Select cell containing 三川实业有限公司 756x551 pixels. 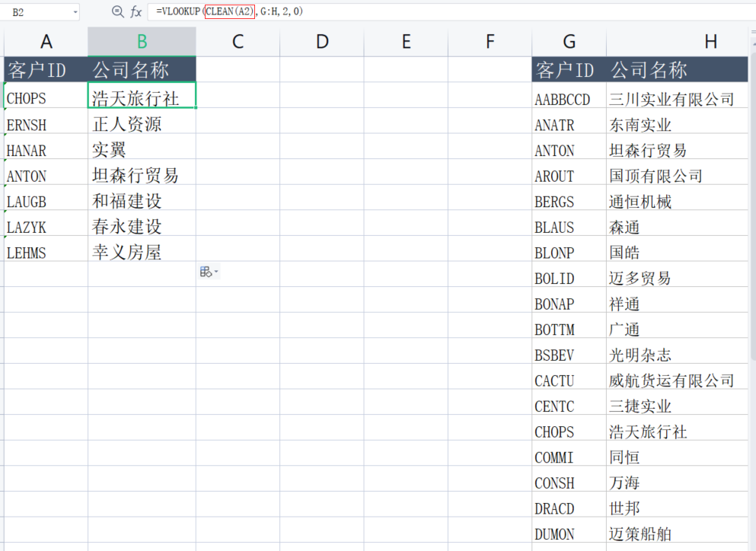pos(677,95)
